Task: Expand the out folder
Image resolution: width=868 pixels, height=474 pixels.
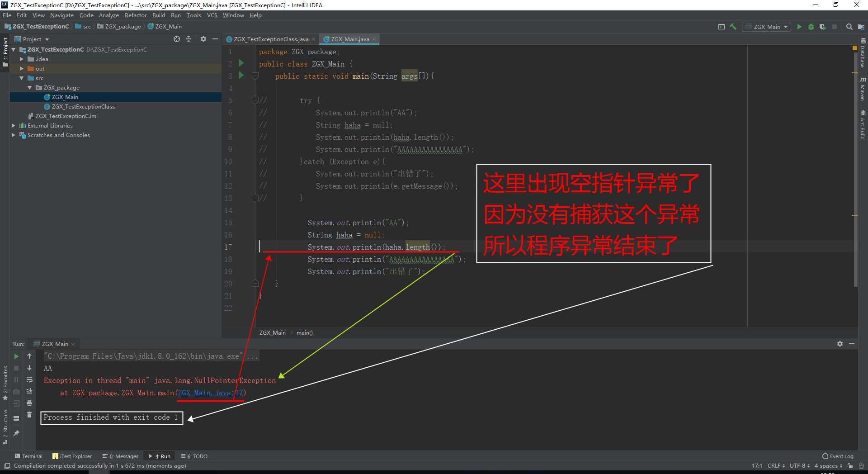Action: (x=21, y=69)
